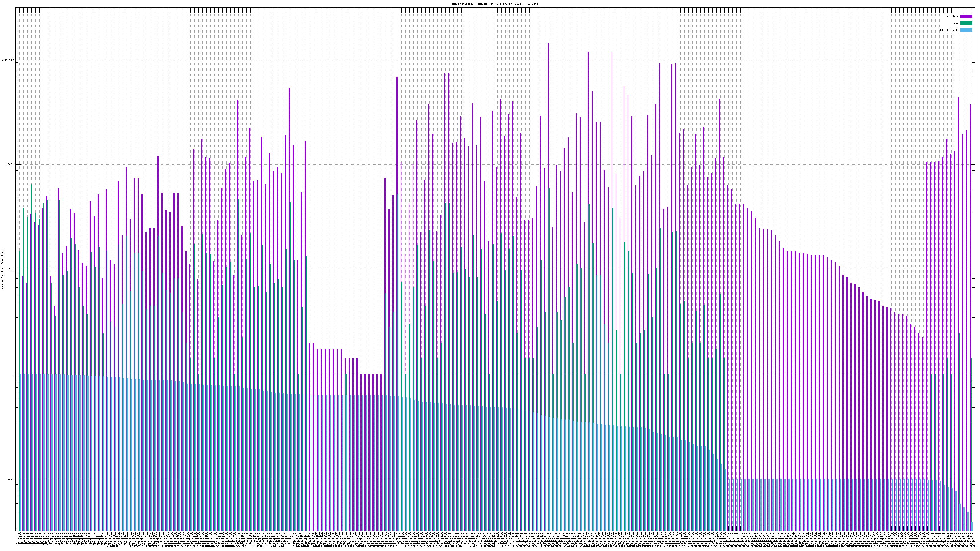Click the rotated Message Count y-axis title

click(2, 270)
